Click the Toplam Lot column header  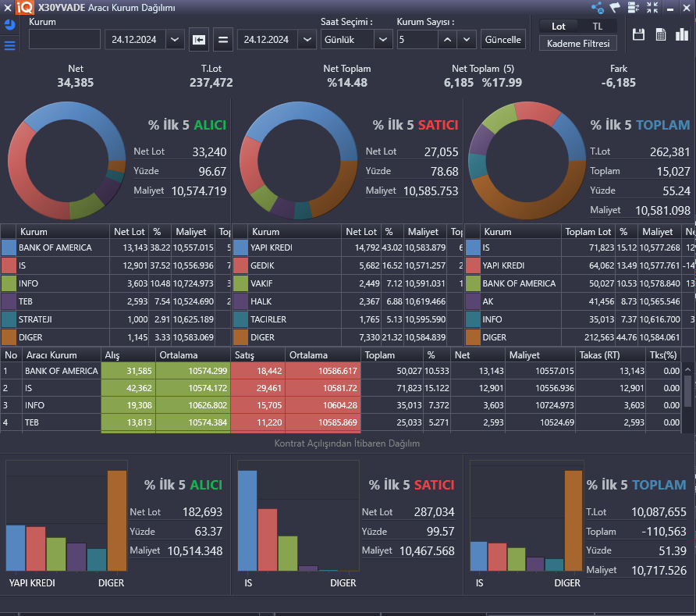[588, 232]
